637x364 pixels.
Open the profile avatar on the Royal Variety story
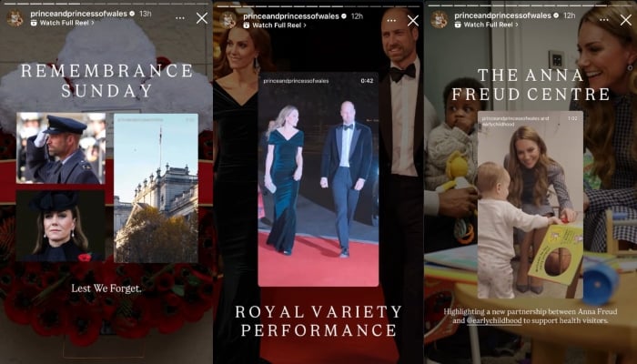coord(227,20)
